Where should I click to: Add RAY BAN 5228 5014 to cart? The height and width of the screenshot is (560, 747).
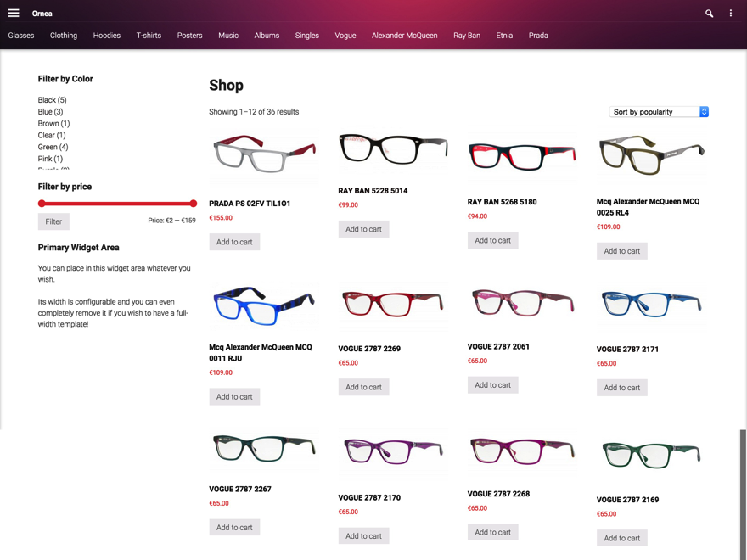click(x=363, y=229)
